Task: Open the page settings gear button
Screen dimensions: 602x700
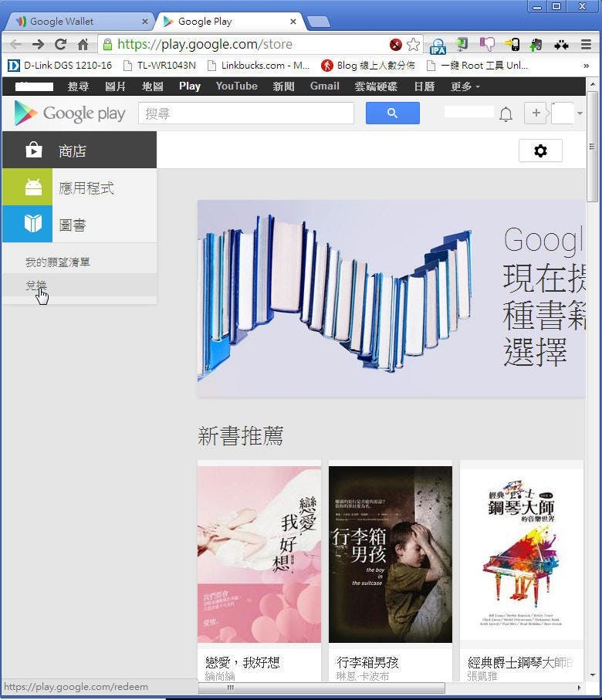Action: (x=540, y=151)
